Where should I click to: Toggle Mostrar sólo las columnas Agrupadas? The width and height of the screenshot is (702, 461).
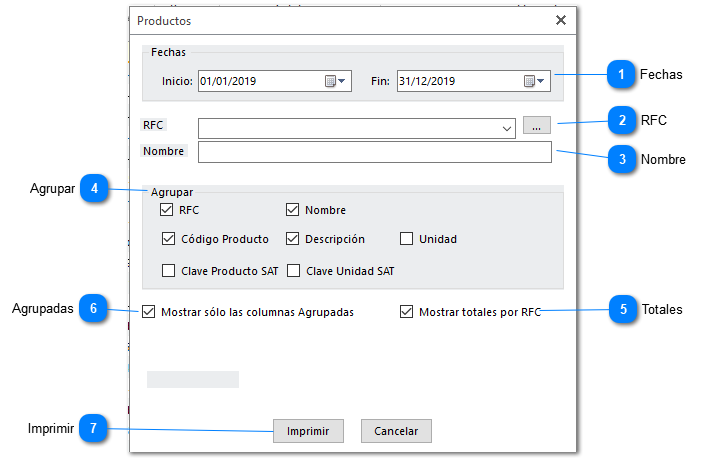coord(148,312)
